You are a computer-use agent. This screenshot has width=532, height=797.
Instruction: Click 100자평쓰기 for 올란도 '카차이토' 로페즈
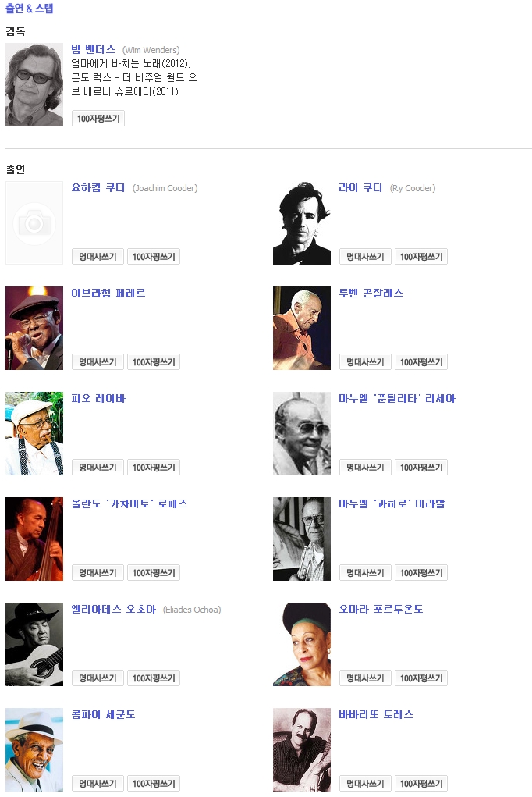coord(154,572)
